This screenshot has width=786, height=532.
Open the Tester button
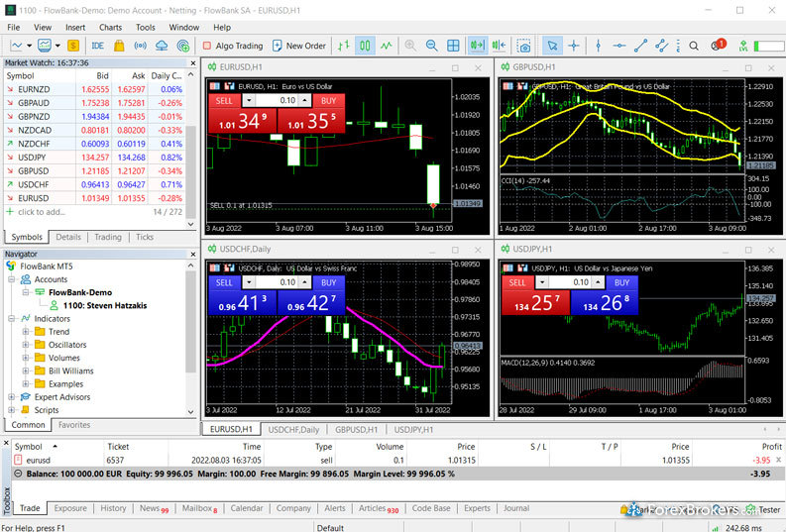[x=763, y=509]
